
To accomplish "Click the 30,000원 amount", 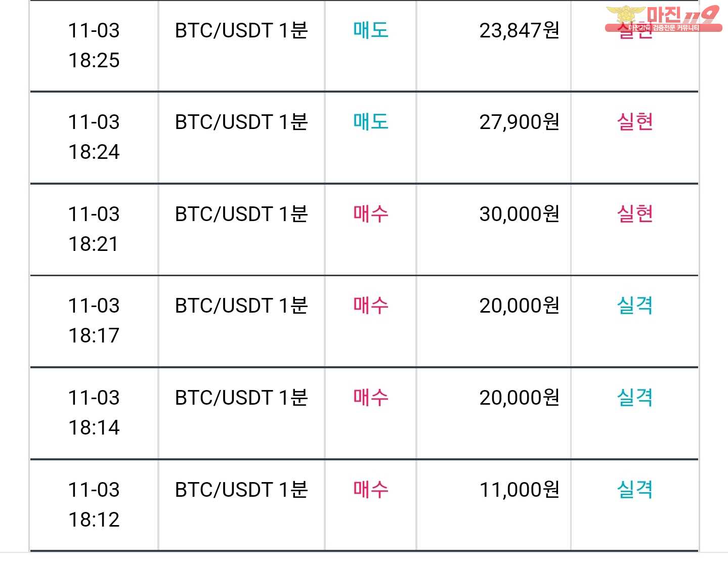I will [520, 214].
